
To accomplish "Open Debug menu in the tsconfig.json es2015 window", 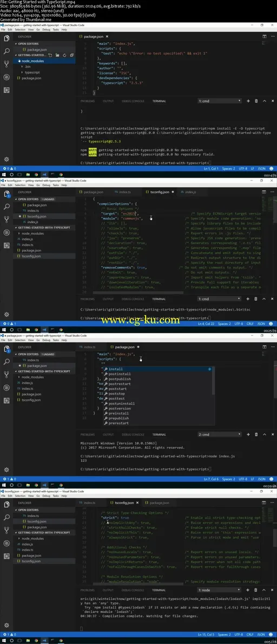I will [x=46, y=185].
